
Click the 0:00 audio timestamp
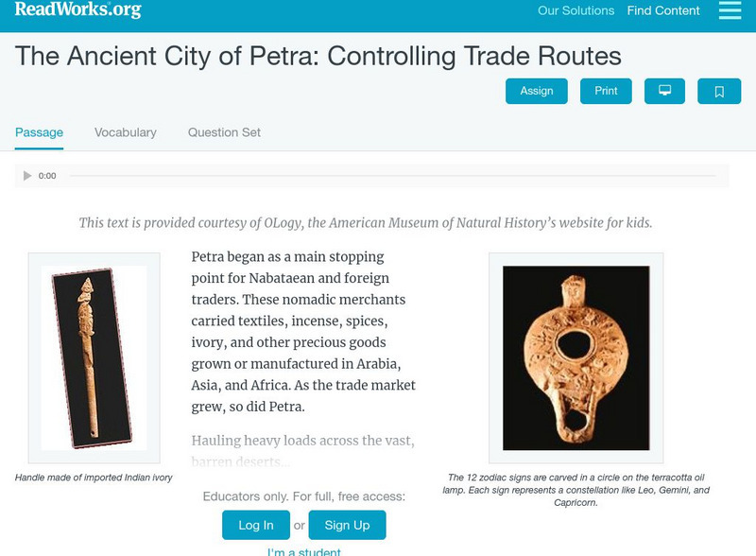click(x=45, y=175)
